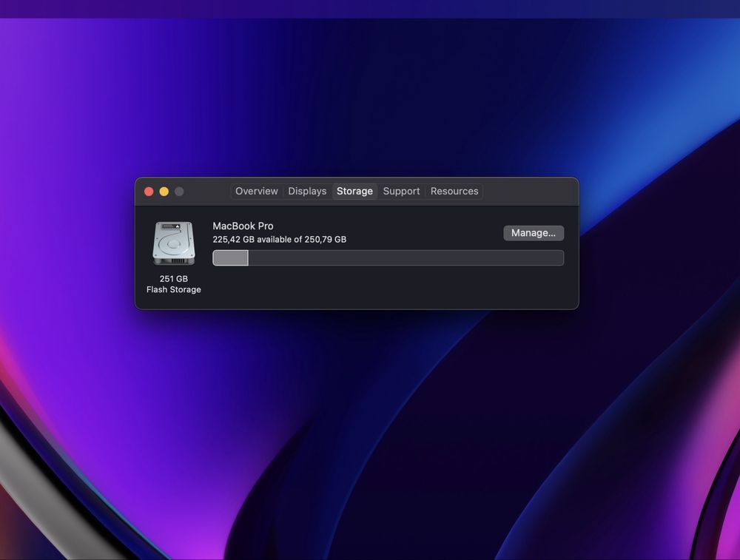Minimize window with yellow button

pos(164,191)
